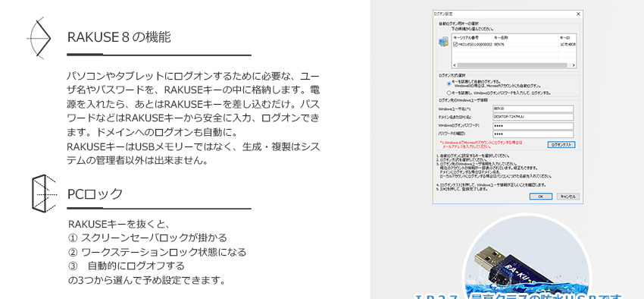Click the RAKUSE 8 の機能 heading
The height and width of the screenshot is (299, 644).
[x=119, y=37]
